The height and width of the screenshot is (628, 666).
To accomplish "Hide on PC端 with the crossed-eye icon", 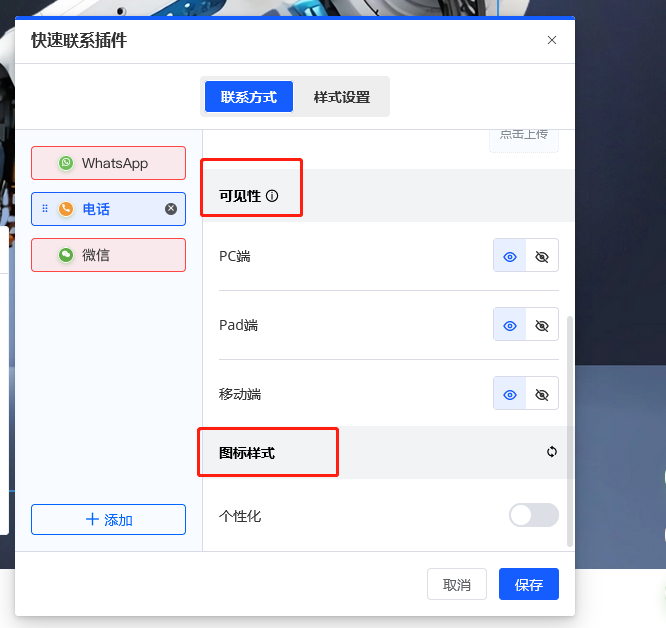I will coord(542,255).
